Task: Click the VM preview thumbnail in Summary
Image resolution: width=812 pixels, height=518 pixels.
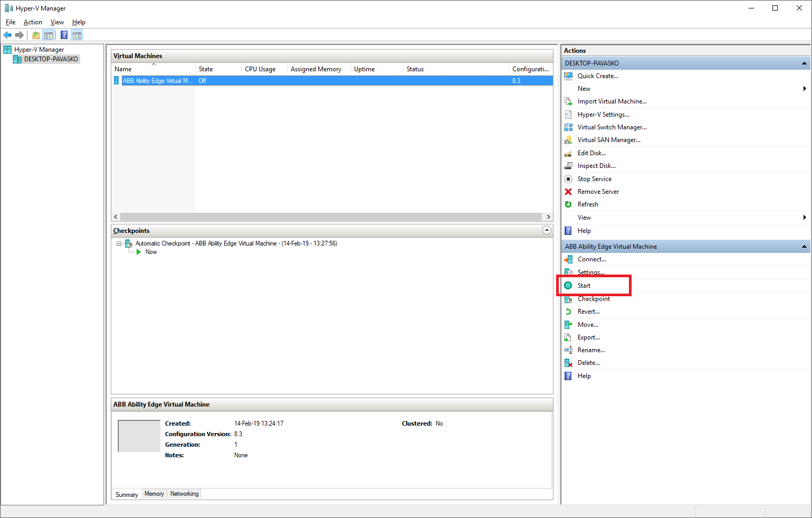Action: pos(139,436)
